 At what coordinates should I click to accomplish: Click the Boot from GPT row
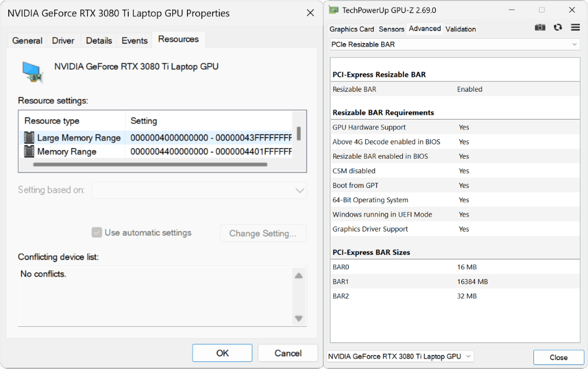(455, 186)
